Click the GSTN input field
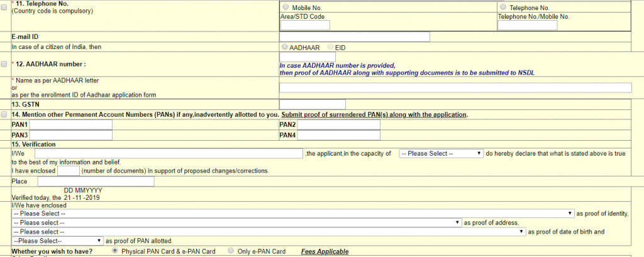This screenshot has height=257, width=644. click(x=312, y=104)
